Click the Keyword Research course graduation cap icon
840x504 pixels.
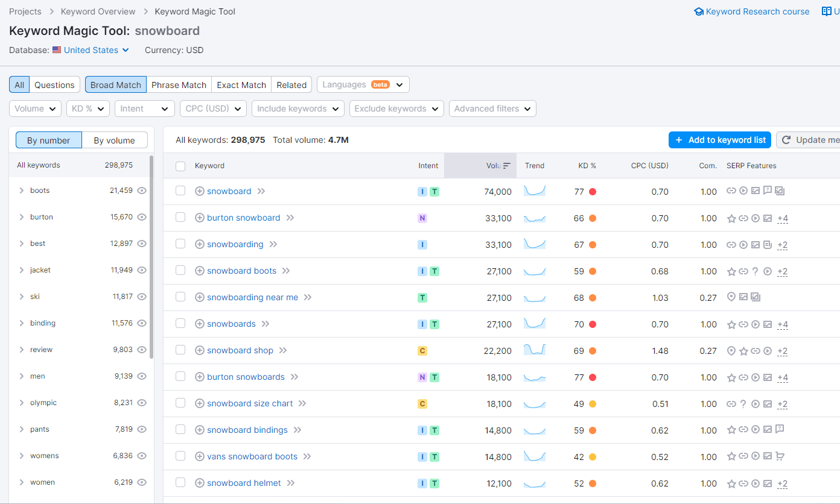[698, 11]
